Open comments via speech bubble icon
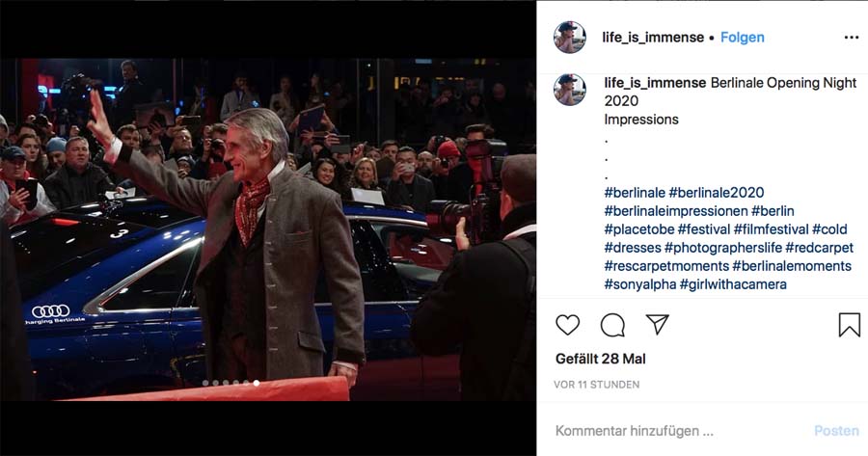 tap(612, 325)
